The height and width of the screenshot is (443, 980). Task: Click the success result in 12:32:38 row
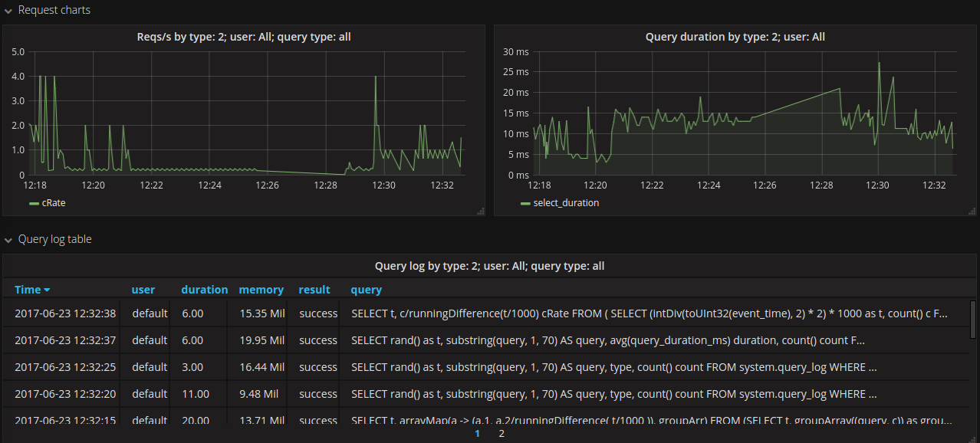tap(318, 313)
